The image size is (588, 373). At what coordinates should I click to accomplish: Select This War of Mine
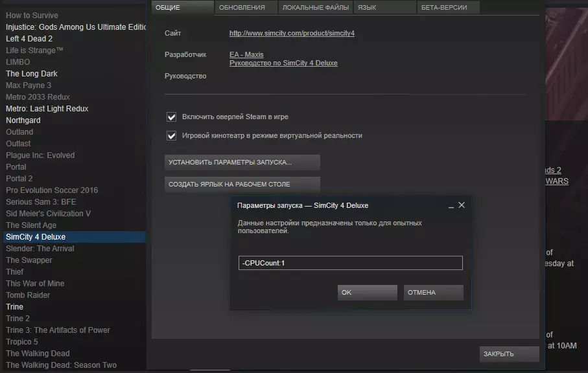35,283
